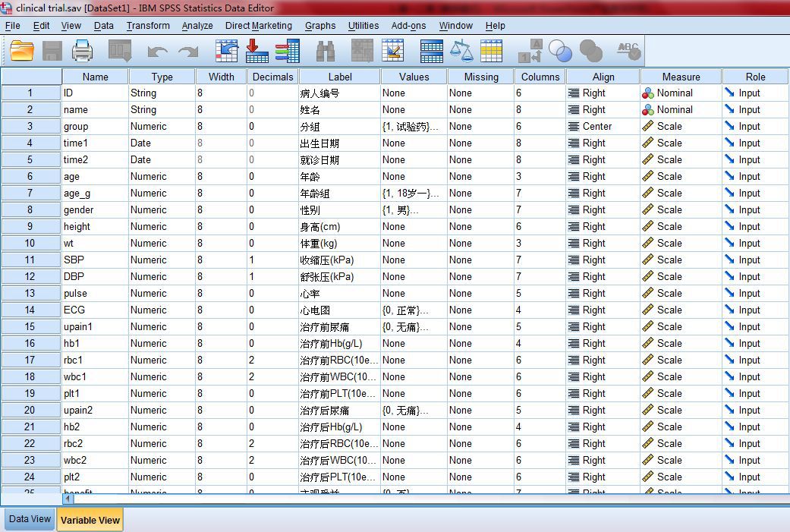This screenshot has width=790, height=532.
Task: Click horizontal scrollbar left arrow
Action: [68, 499]
